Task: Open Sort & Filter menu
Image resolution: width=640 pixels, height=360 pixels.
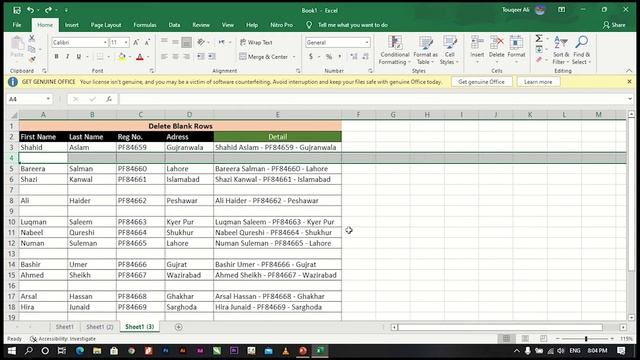Action: pyautogui.click(x=560, y=50)
